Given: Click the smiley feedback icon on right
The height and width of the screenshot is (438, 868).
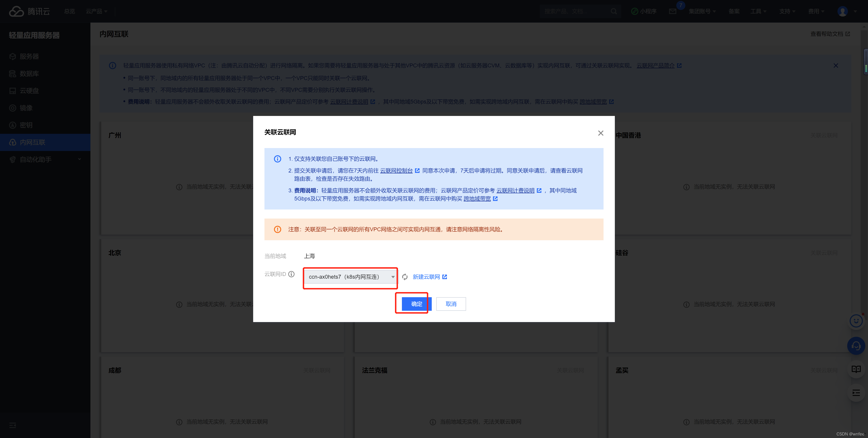Looking at the screenshot, I should click(x=856, y=321).
